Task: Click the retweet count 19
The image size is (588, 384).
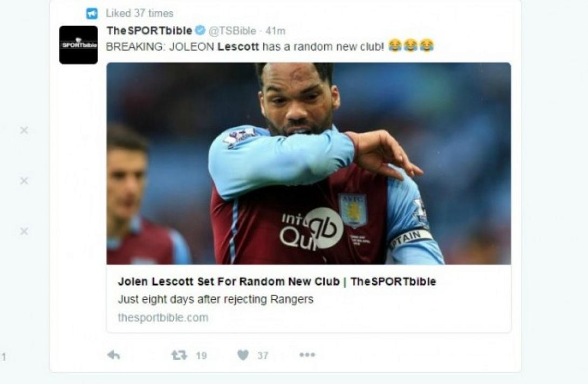Action: [201, 355]
